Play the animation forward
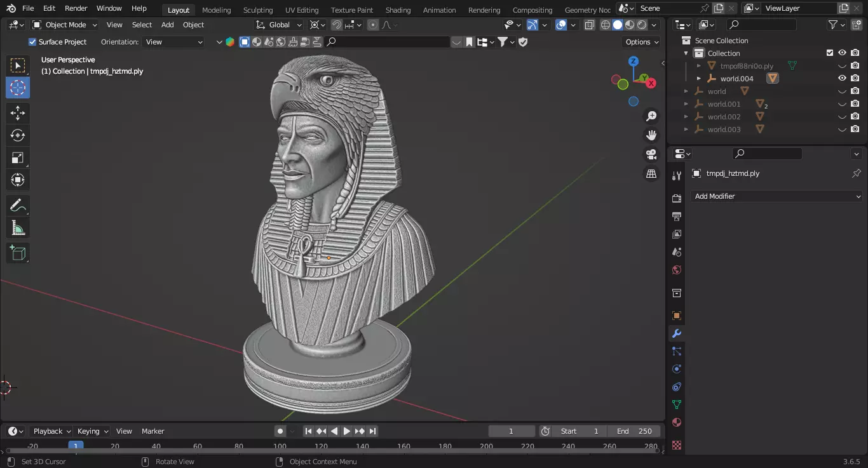 click(347, 431)
